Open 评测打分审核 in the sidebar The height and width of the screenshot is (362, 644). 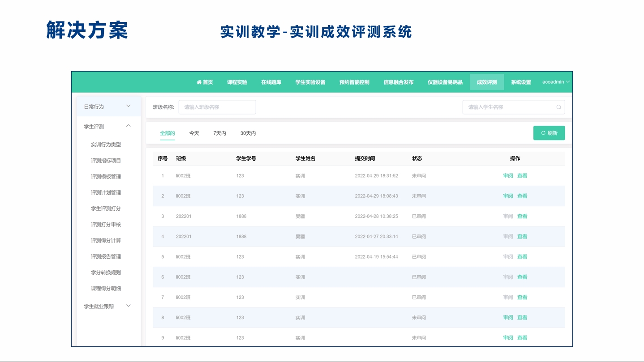pyautogui.click(x=106, y=225)
